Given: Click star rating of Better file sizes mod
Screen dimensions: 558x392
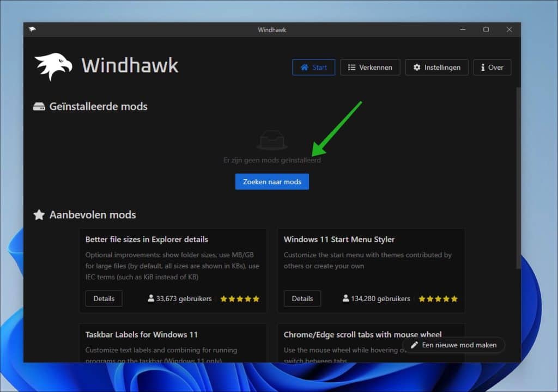Looking at the screenshot, I should pyautogui.click(x=240, y=299).
